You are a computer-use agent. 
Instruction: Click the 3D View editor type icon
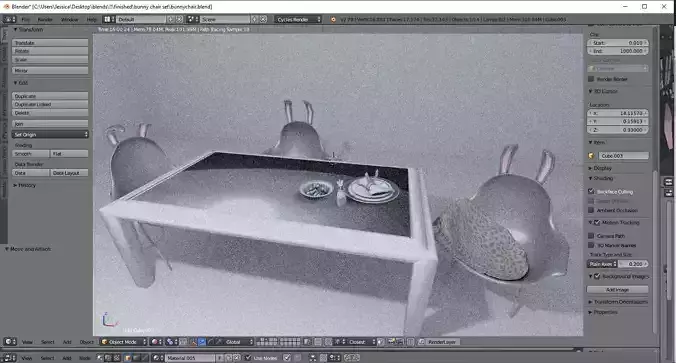(x=10, y=341)
